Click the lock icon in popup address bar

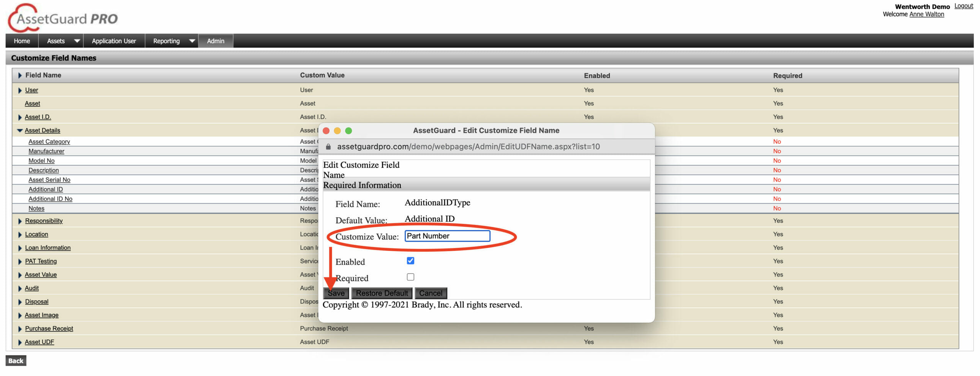(x=328, y=147)
